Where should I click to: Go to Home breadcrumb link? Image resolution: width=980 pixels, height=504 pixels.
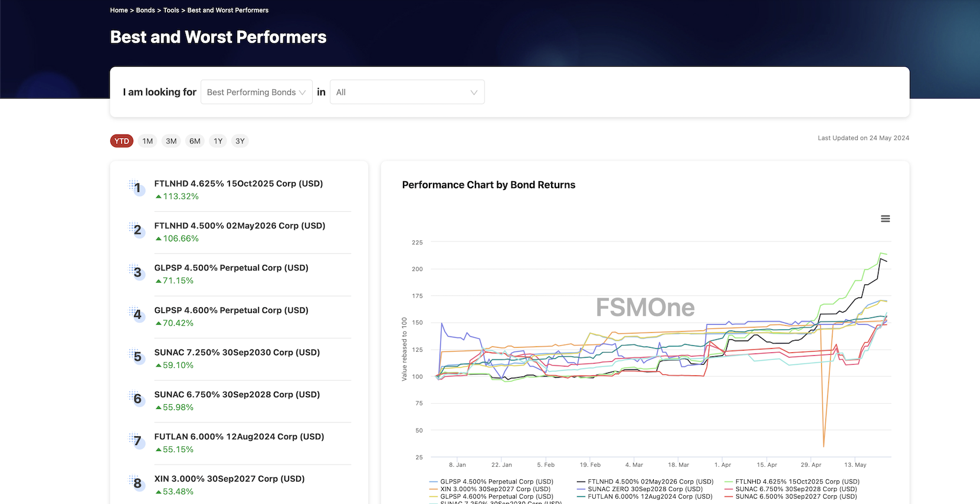(119, 10)
